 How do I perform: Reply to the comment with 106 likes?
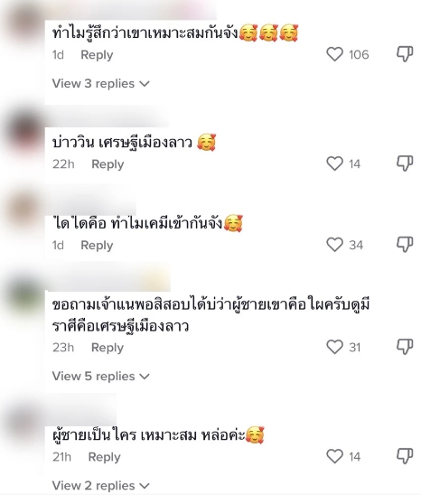pos(97,55)
